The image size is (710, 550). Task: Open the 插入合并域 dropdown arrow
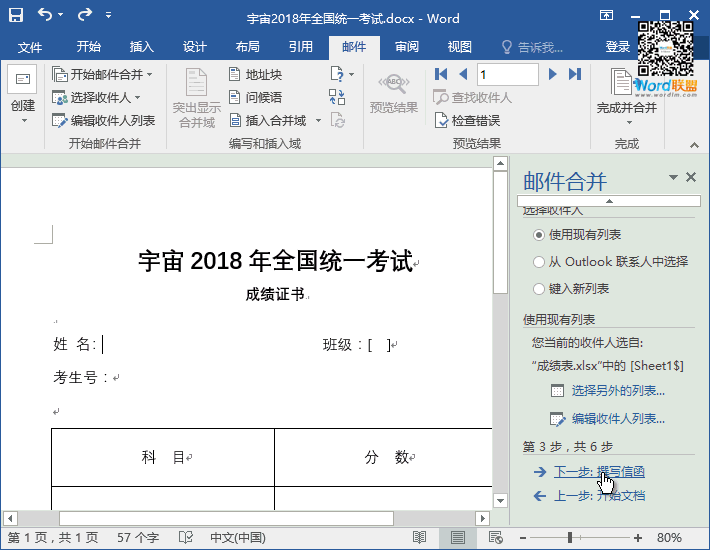pos(318,120)
